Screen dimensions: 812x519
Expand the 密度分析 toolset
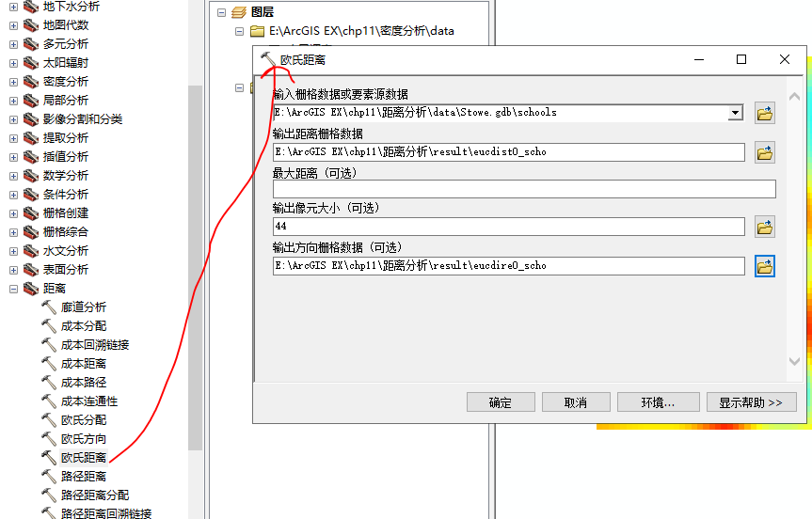(13, 83)
